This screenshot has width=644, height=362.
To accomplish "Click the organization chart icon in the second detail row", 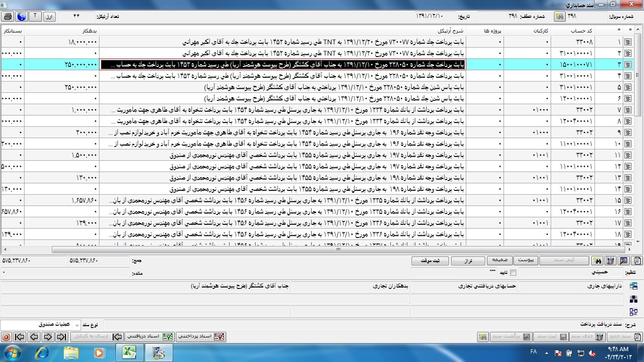I will click(633, 299).
